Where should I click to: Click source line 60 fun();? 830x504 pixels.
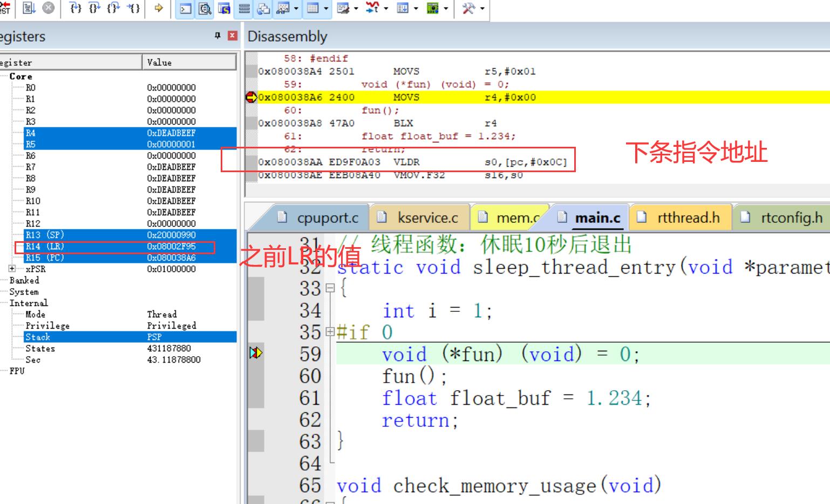click(414, 376)
